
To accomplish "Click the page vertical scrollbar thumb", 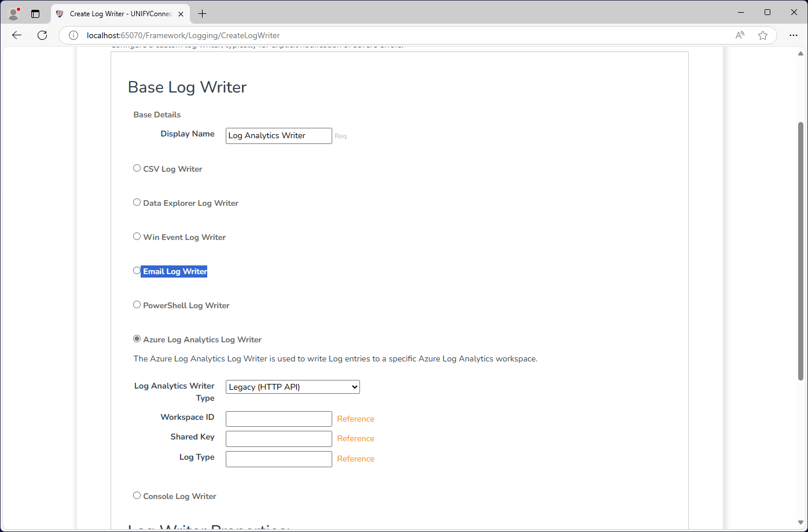I will tap(801, 251).
